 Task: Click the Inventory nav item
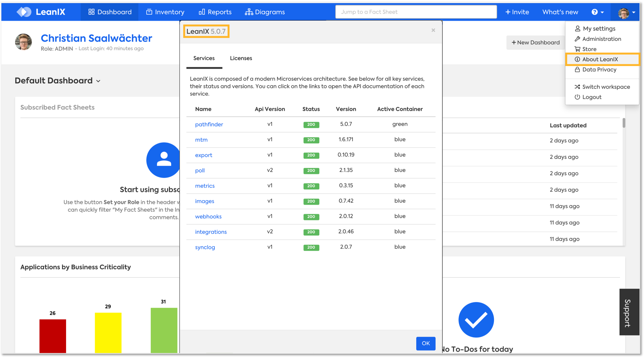(x=165, y=12)
